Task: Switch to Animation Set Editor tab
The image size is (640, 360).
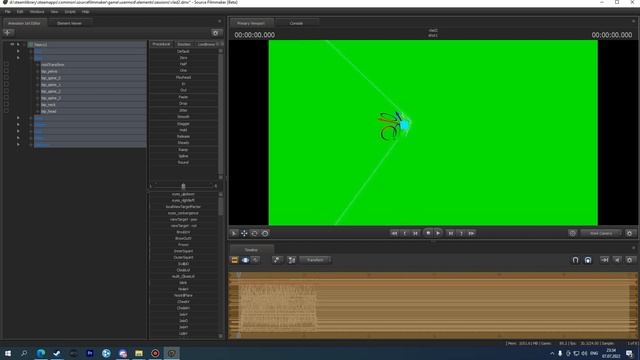Action: pyautogui.click(x=24, y=23)
